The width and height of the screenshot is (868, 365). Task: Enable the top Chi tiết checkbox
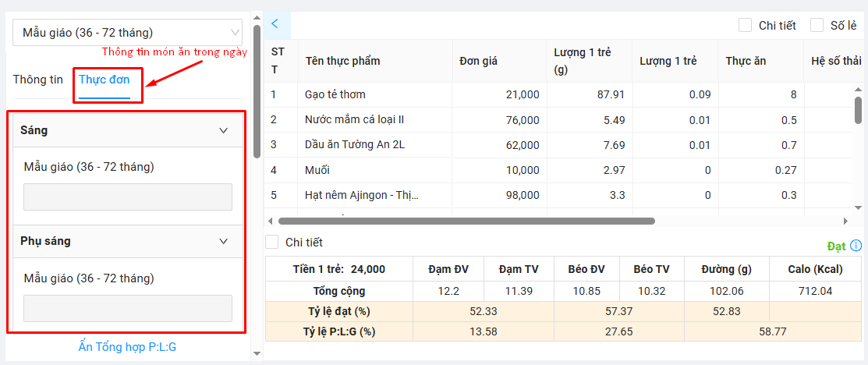point(746,25)
